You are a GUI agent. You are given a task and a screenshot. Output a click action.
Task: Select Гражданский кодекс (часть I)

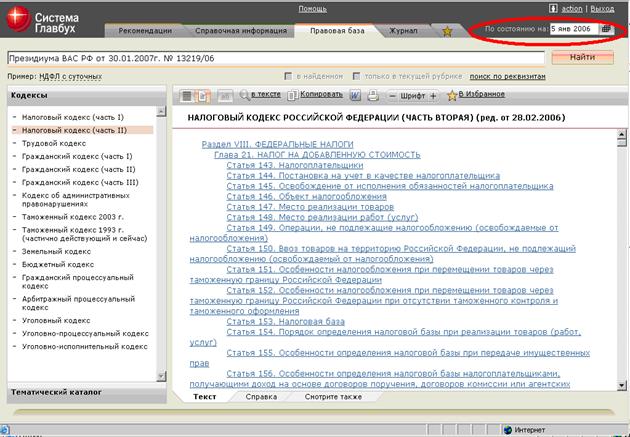[x=77, y=156]
